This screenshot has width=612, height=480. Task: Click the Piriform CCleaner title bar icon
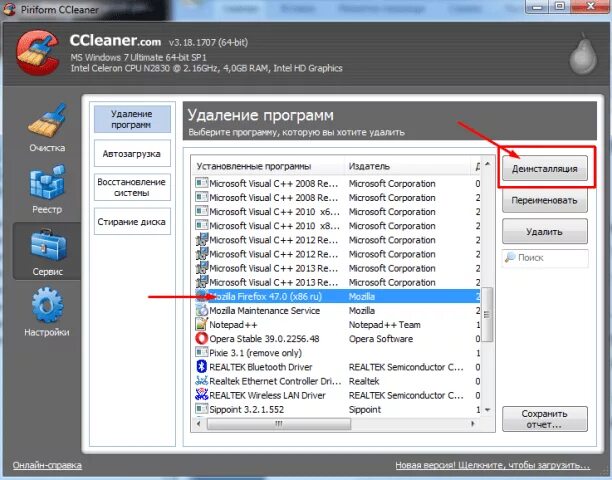tap(9, 9)
